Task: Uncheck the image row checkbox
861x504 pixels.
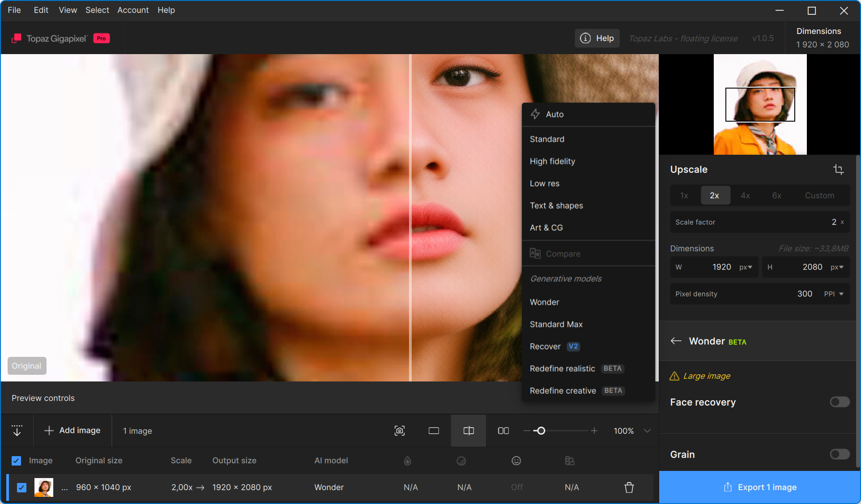Action: tap(21, 487)
